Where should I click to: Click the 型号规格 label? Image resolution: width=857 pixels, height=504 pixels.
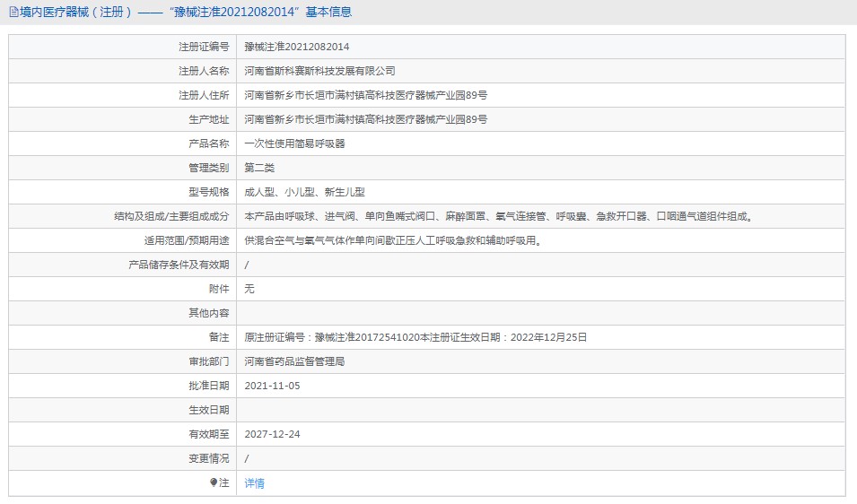[x=209, y=192]
